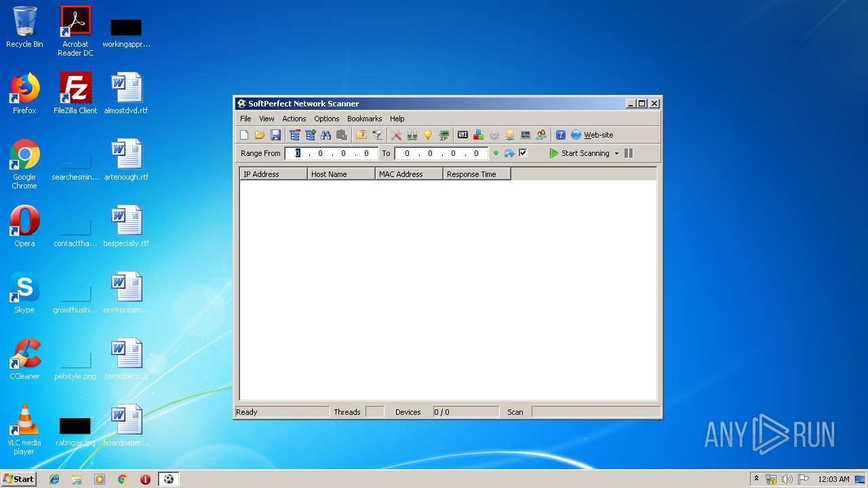Click the To IP address first octet field
Screen dimensions: 868x488
pyautogui.click(x=407, y=153)
